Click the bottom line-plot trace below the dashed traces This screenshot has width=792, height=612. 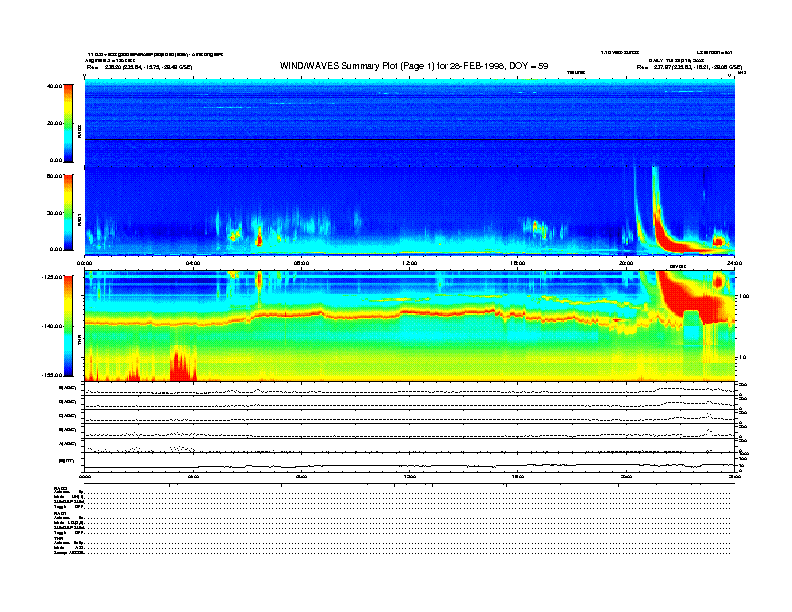[410, 466]
